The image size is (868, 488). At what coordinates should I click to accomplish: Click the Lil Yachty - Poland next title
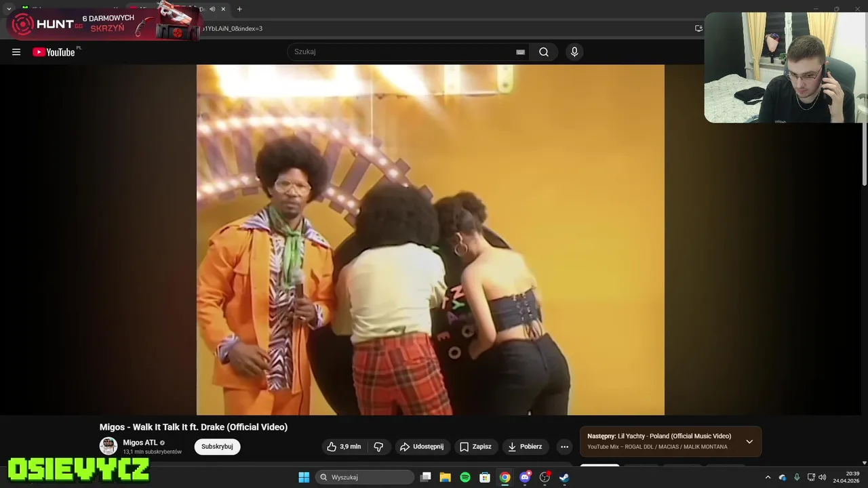tap(674, 436)
